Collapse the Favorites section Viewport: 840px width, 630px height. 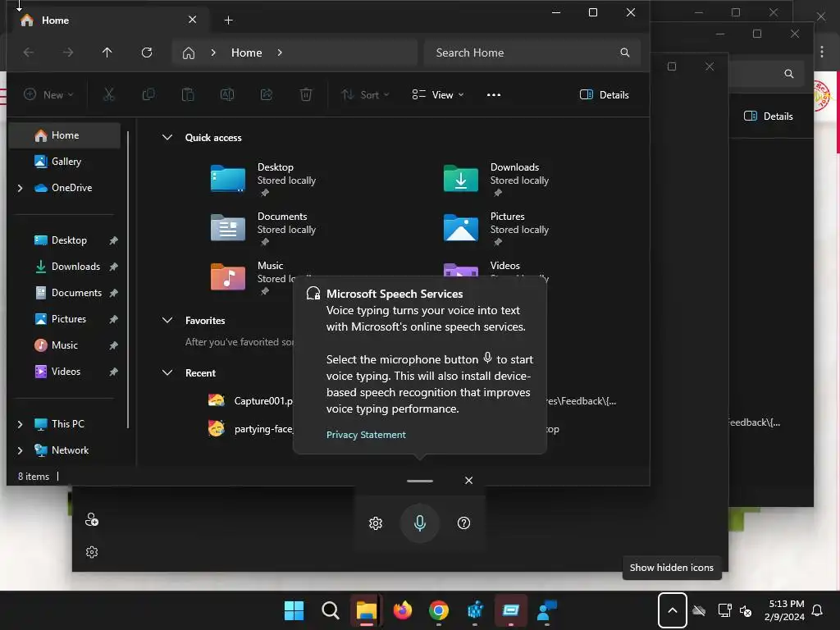click(x=167, y=321)
